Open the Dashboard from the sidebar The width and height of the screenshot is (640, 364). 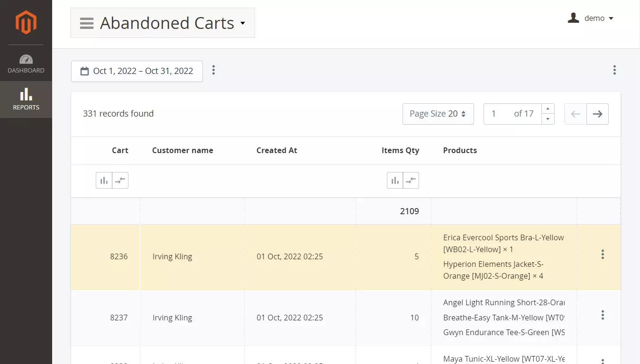click(x=26, y=64)
